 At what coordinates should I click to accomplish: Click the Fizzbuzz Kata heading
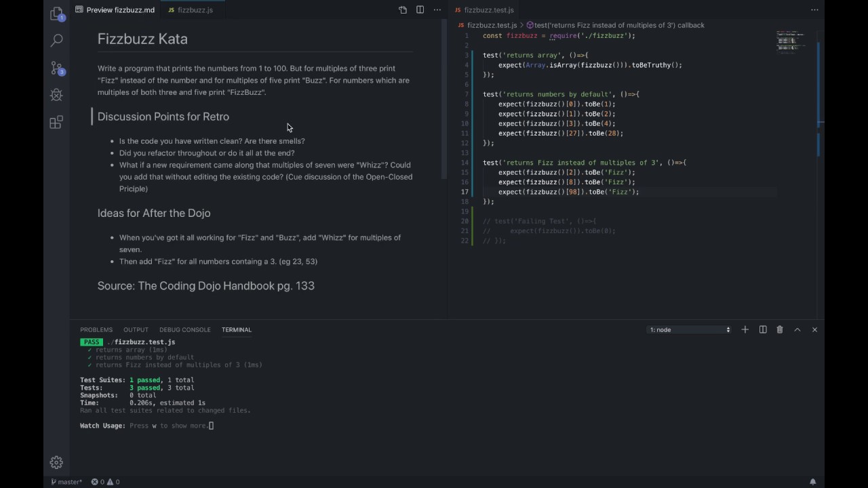pos(142,39)
